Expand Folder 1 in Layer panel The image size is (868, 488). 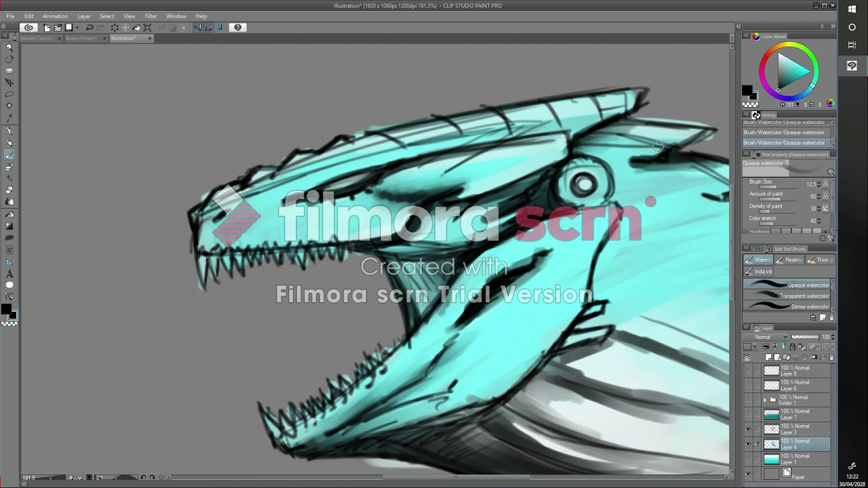(764, 400)
